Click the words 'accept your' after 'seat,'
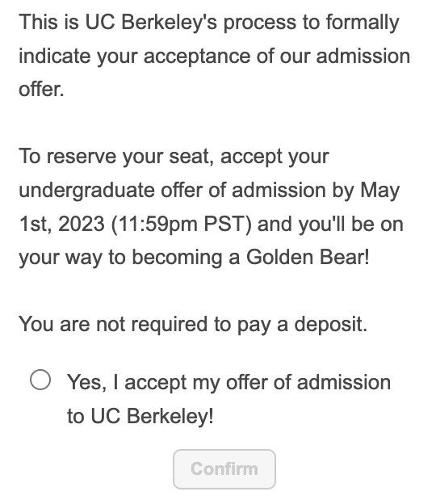 click(x=275, y=157)
